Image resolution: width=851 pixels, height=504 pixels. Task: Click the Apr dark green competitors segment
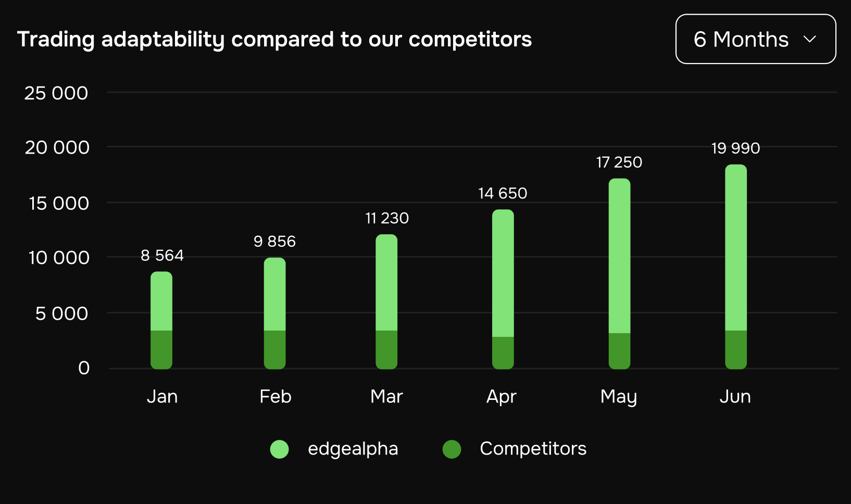pyautogui.click(x=503, y=353)
